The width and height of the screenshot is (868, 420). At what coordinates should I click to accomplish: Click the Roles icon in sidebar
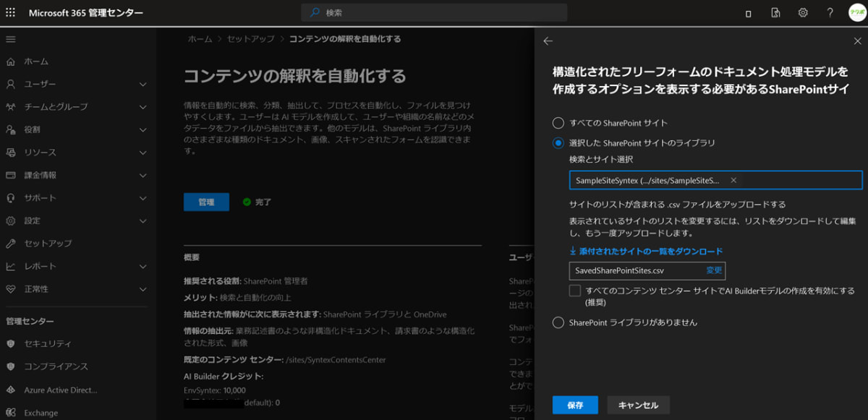[11, 129]
